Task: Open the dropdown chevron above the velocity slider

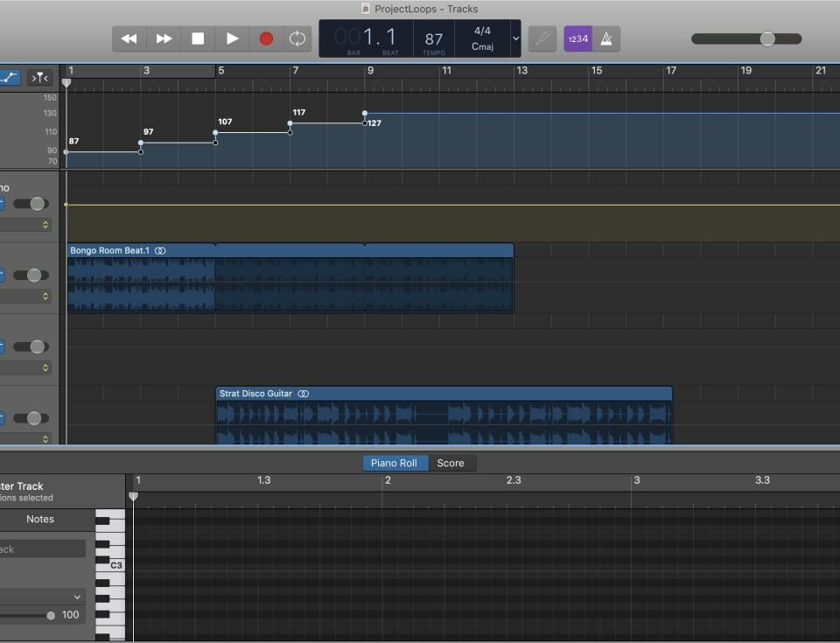Action: [x=77, y=597]
